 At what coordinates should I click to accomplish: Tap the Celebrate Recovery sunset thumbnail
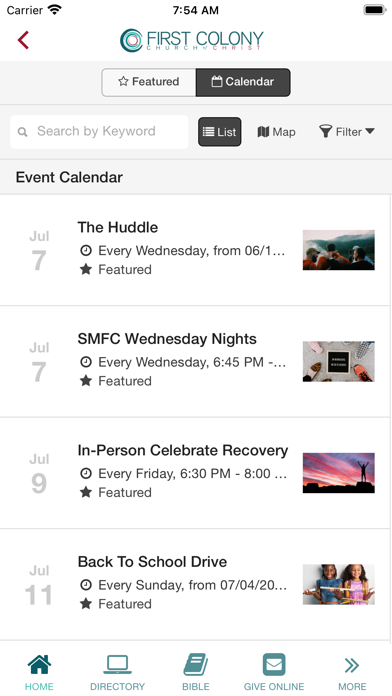coord(339,473)
